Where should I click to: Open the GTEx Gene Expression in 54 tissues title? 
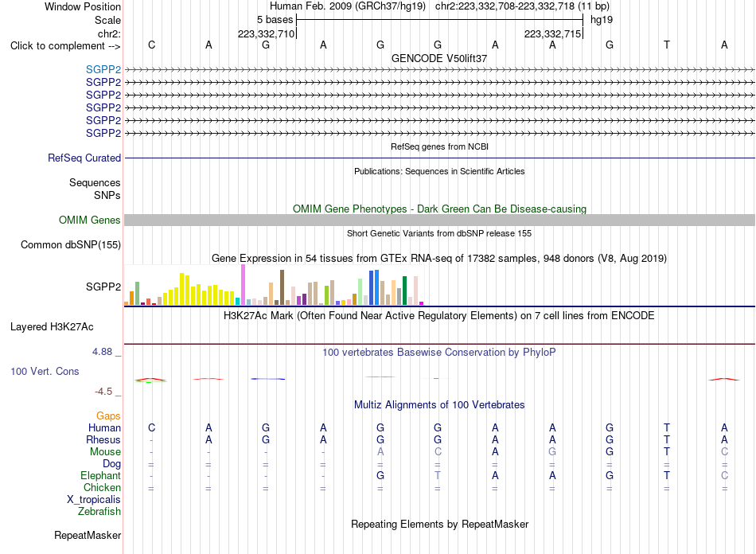point(439,259)
